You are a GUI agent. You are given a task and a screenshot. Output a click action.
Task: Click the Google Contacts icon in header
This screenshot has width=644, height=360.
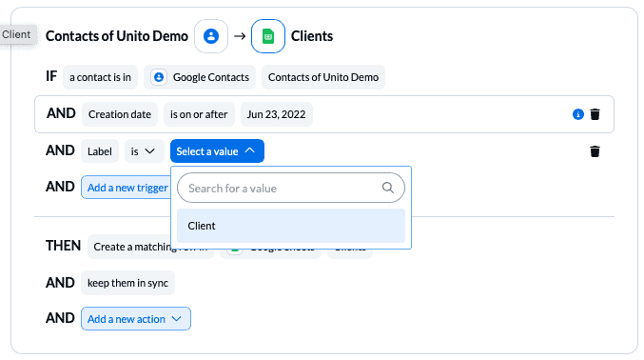point(211,36)
